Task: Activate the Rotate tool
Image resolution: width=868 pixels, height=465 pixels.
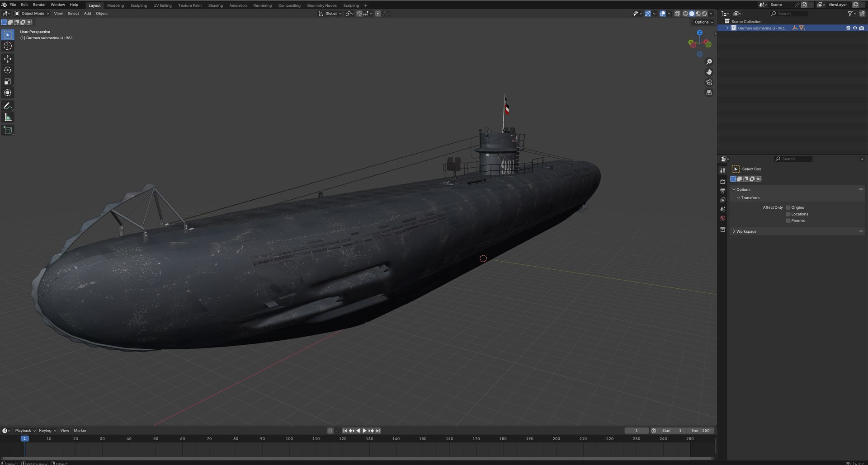Action: (8, 70)
